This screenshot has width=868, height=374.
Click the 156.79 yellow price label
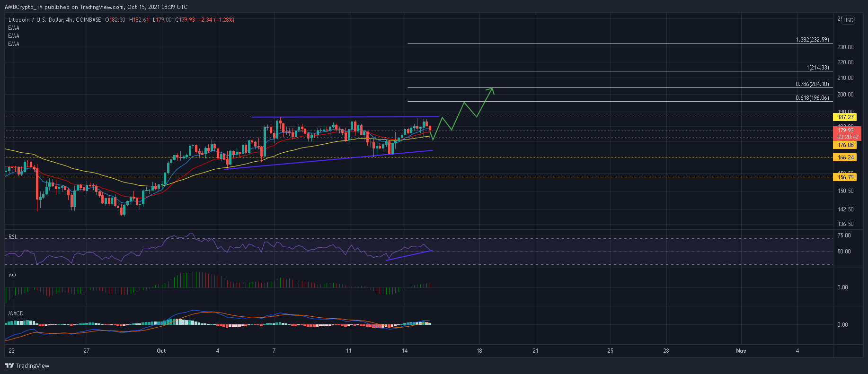pos(845,177)
